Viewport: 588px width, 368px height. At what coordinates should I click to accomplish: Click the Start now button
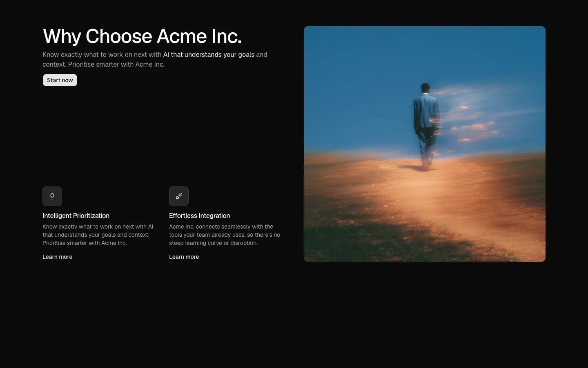[x=60, y=80]
